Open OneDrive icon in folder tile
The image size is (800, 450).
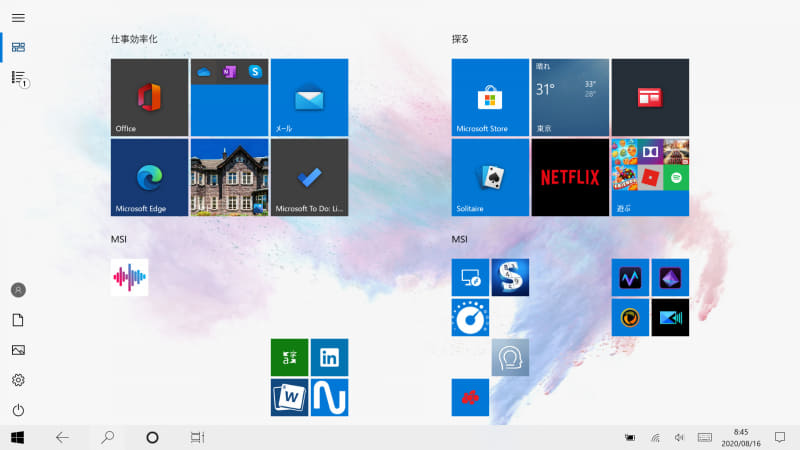pos(204,72)
